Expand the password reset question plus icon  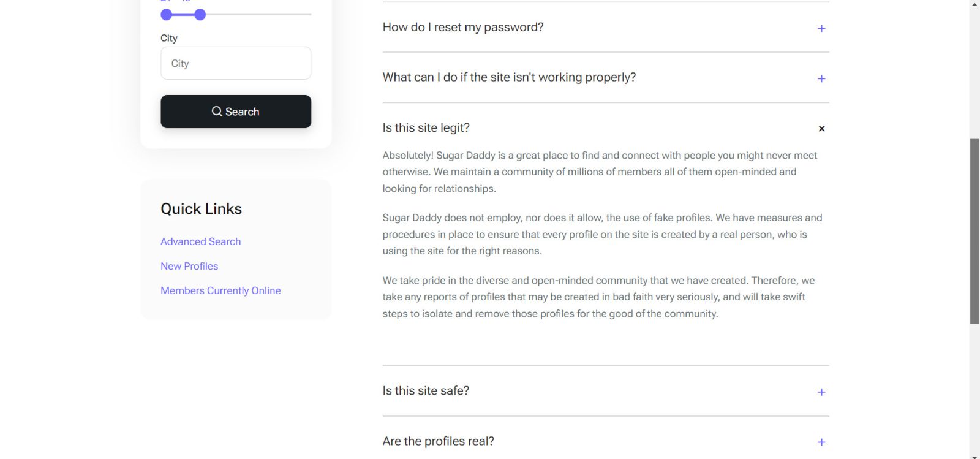point(821,29)
